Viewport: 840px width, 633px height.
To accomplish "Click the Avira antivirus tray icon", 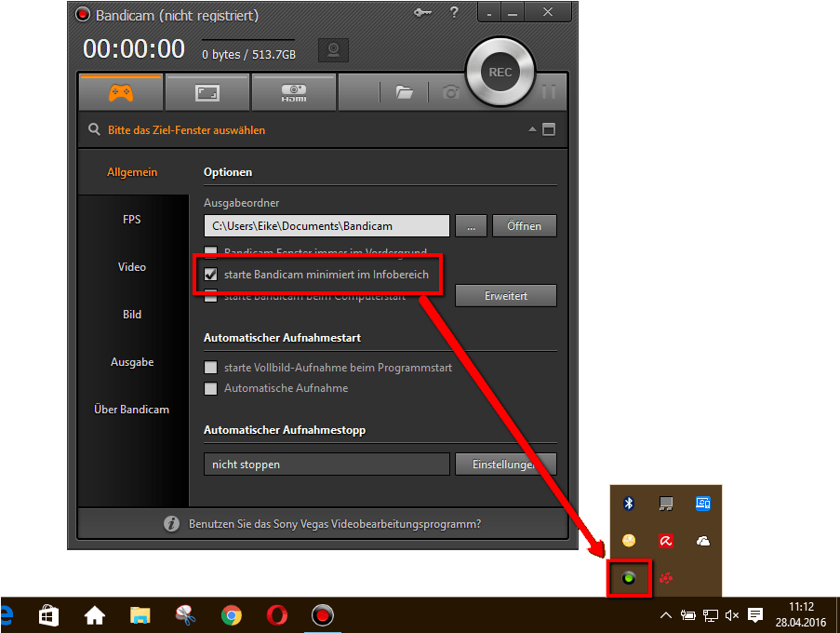I will pyautogui.click(x=666, y=541).
